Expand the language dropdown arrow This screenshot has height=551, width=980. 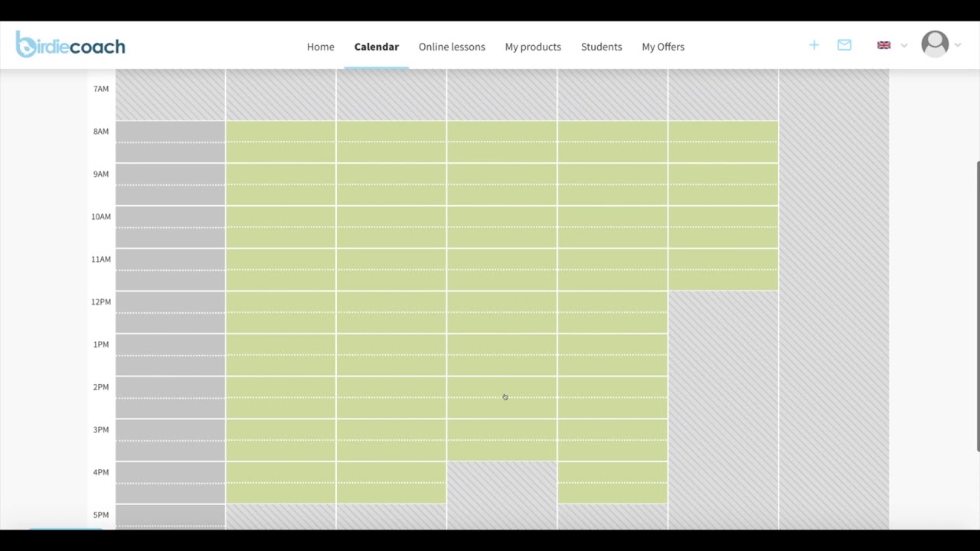tap(904, 46)
